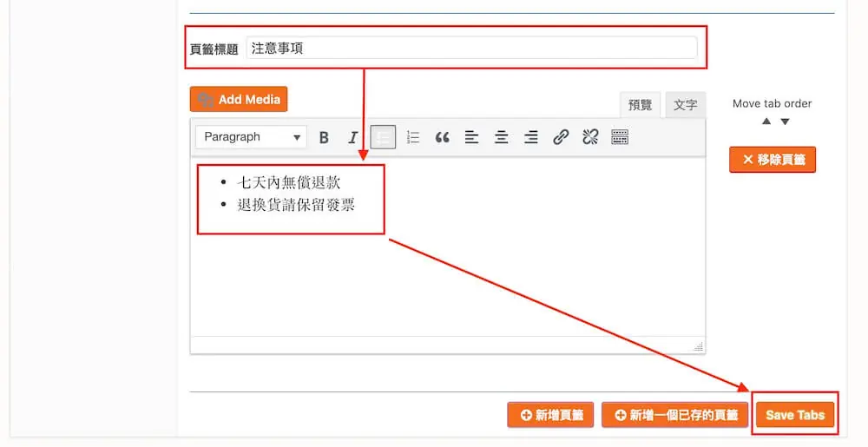Click the 頁籤標題 label

214,49
